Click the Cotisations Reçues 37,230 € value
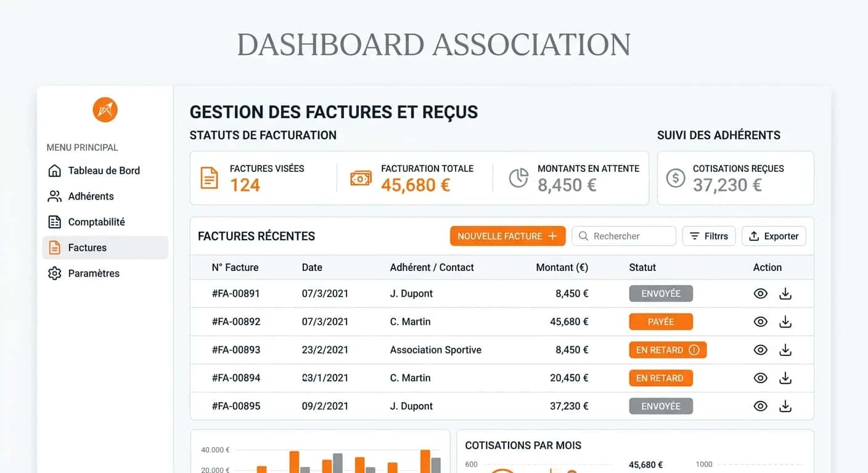The width and height of the screenshot is (868, 473). (727, 185)
